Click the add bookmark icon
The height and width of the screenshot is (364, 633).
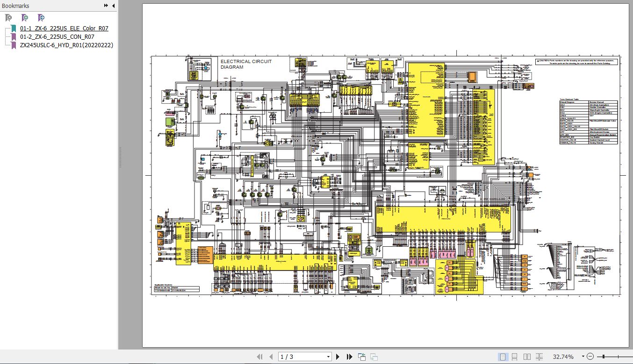25,17
